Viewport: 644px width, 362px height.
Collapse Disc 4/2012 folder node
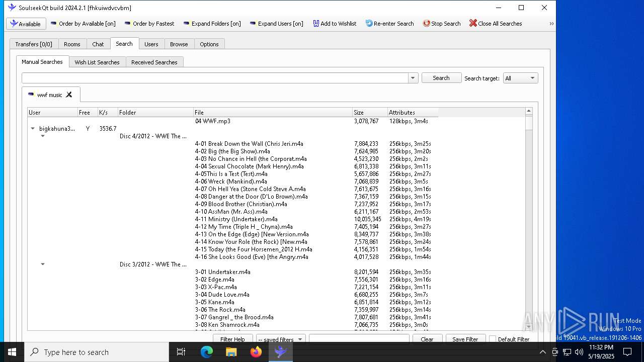tap(43, 136)
